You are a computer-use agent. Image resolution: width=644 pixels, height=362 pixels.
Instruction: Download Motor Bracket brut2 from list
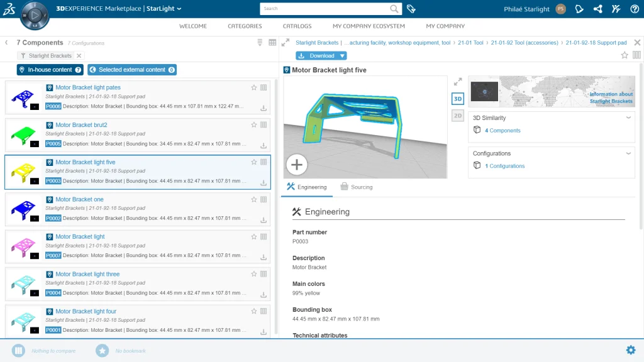click(264, 146)
